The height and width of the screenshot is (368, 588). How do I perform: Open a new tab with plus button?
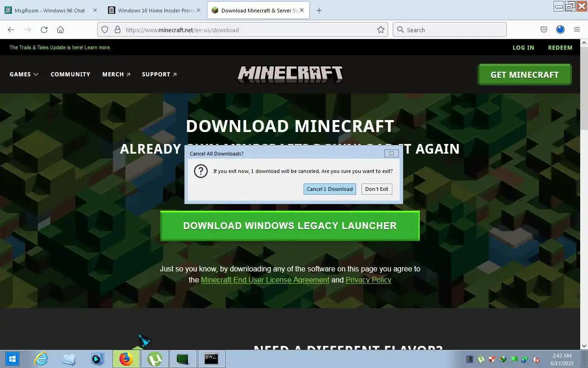click(319, 11)
